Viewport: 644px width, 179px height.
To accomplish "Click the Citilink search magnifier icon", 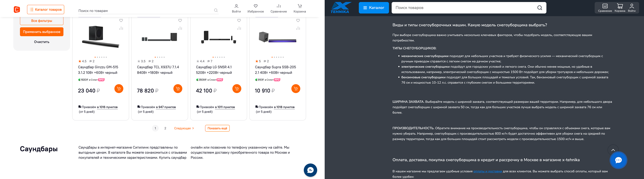I will (216, 10).
